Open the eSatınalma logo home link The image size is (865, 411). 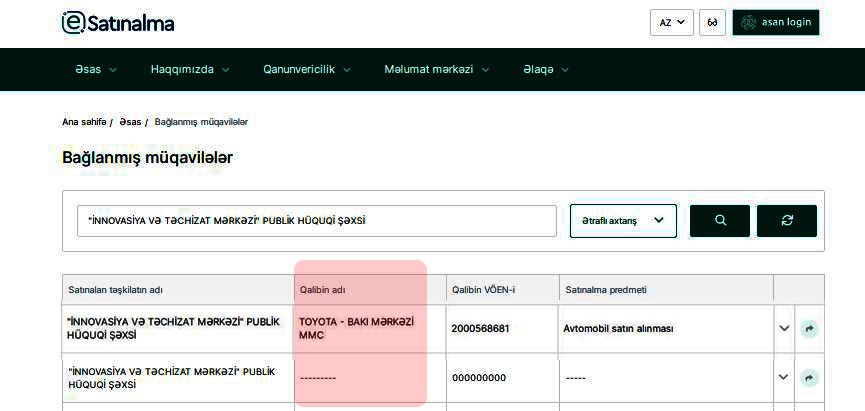pyautogui.click(x=118, y=23)
